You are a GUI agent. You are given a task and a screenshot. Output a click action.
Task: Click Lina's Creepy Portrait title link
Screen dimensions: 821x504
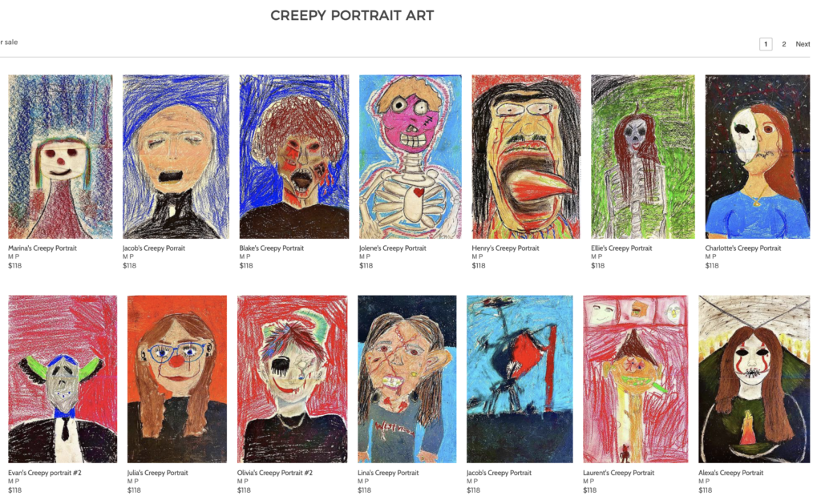(388, 473)
